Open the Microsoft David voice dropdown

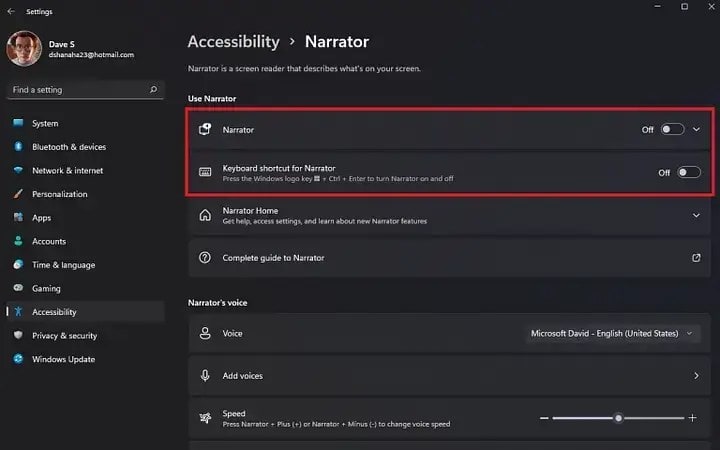pyautogui.click(x=613, y=333)
